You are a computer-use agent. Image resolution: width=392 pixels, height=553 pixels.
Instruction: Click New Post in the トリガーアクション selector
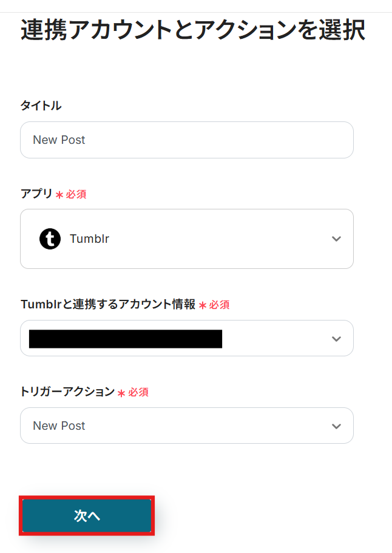pyautogui.click(x=59, y=426)
